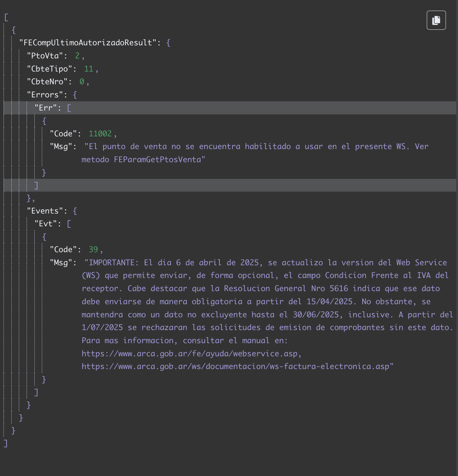This screenshot has height=476, width=458.
Task: Select the error code 11002
Action: click(x=100, y=134)
